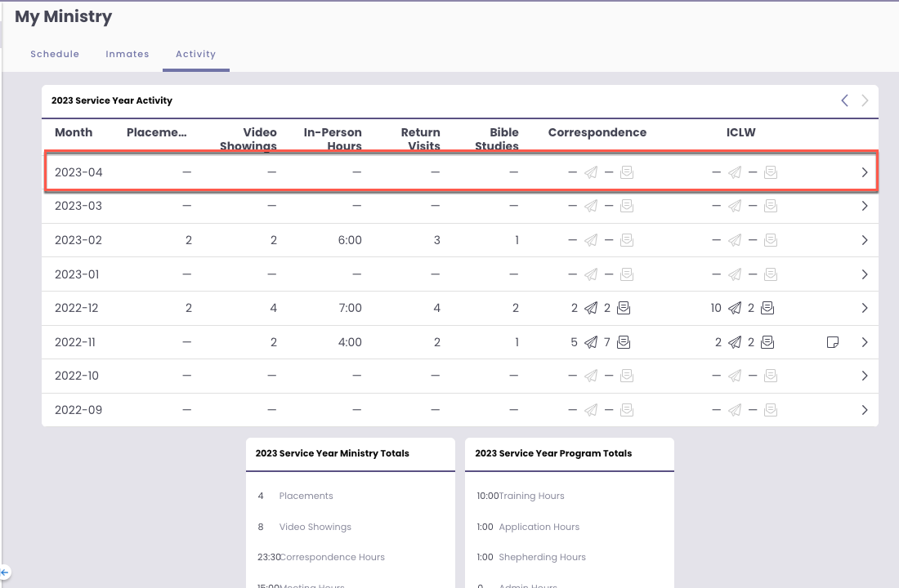
Task: Click ICLW received icon in 2023-04 row
Action: point(772,172)
